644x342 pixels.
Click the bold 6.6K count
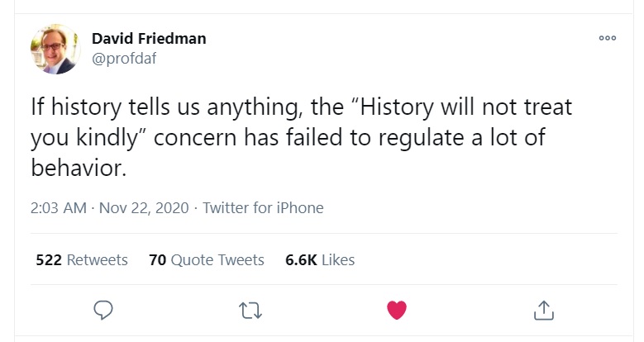pyautogui.click(x=301, y=259)
